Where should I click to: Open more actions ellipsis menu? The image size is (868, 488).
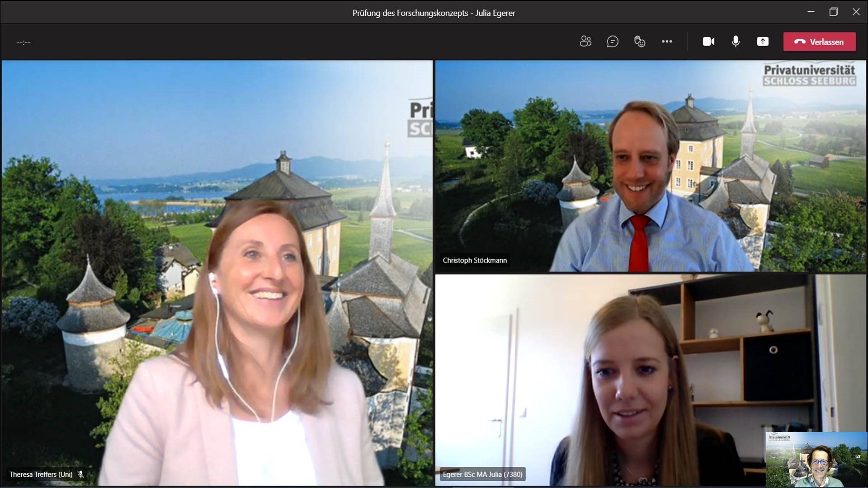[667, 42]
